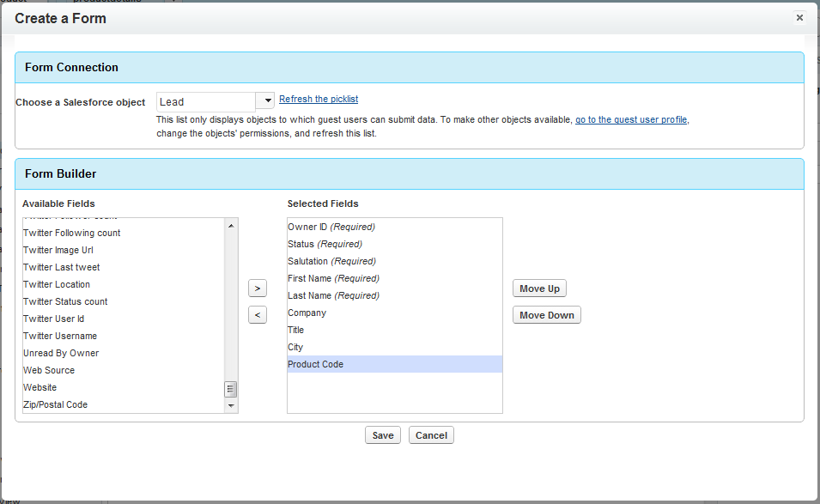Select Zip/Postal Code in Available Fields

pyautogui.click(x=55, y=404)
